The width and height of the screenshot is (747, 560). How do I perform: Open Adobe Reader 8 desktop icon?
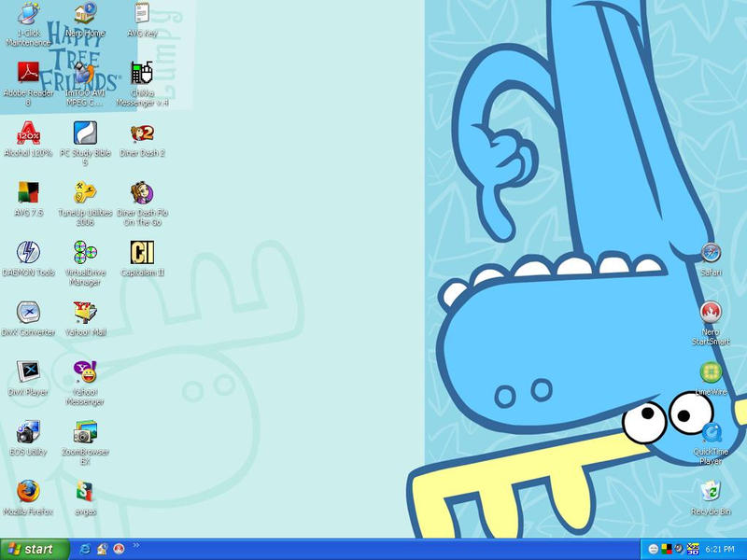point(29,73)
